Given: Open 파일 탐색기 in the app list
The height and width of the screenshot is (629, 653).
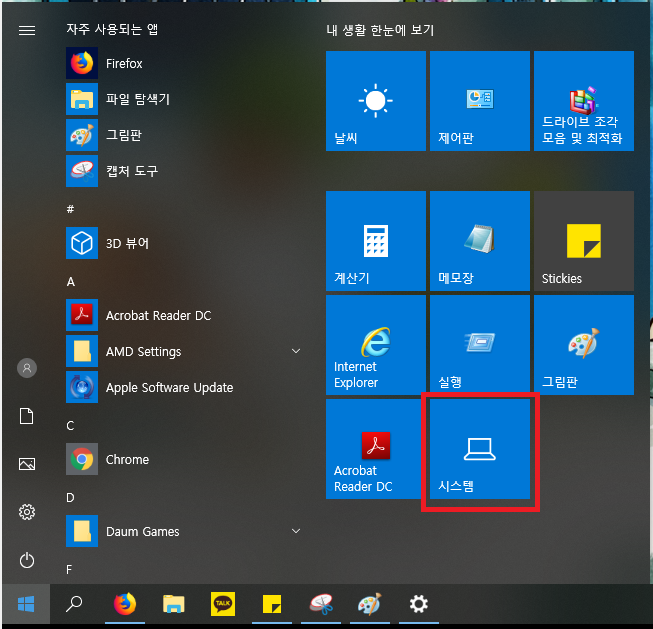Looking at the screenshot, I should [x=183, y=99].
